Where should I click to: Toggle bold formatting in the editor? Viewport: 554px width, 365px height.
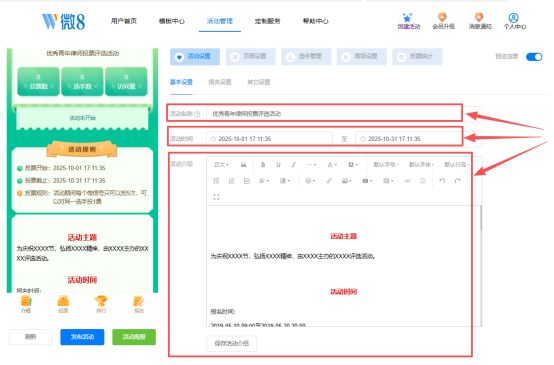pyautogui.click(x=263, y=165)
